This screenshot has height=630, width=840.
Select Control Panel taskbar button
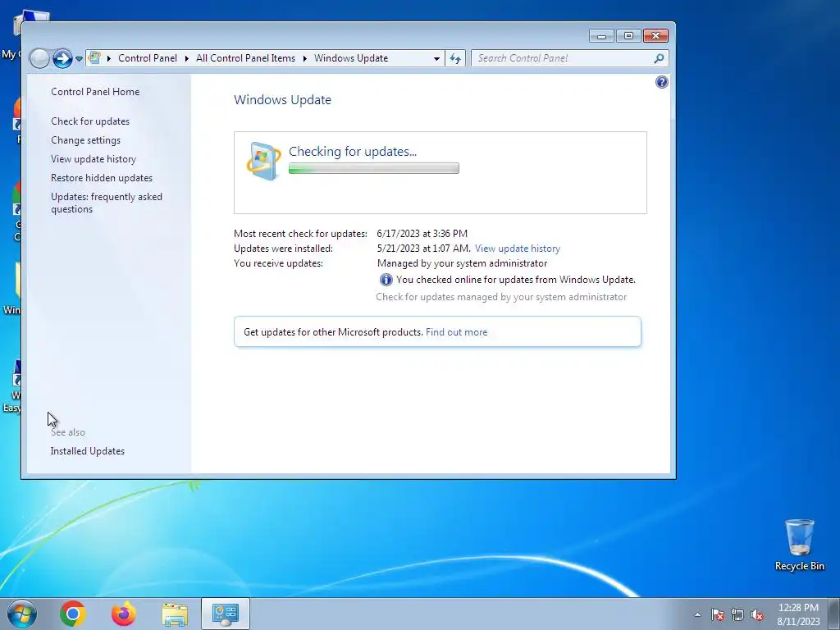click(226, 614)
